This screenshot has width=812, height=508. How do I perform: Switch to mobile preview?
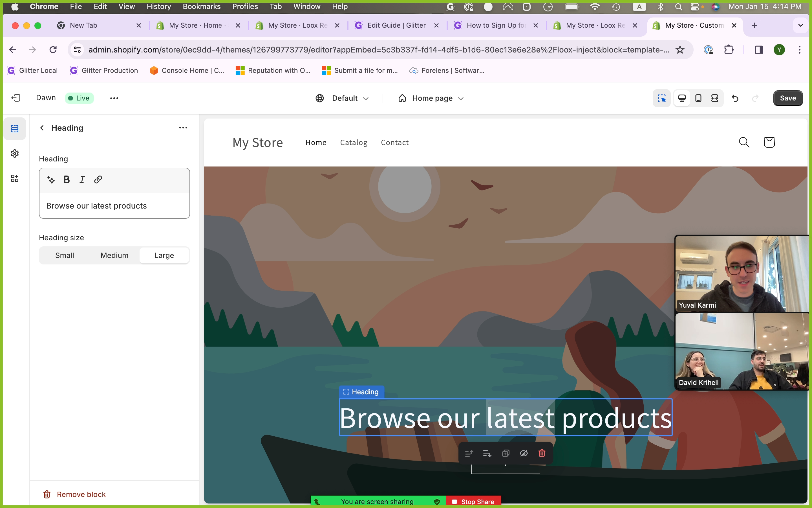point(698,98)
